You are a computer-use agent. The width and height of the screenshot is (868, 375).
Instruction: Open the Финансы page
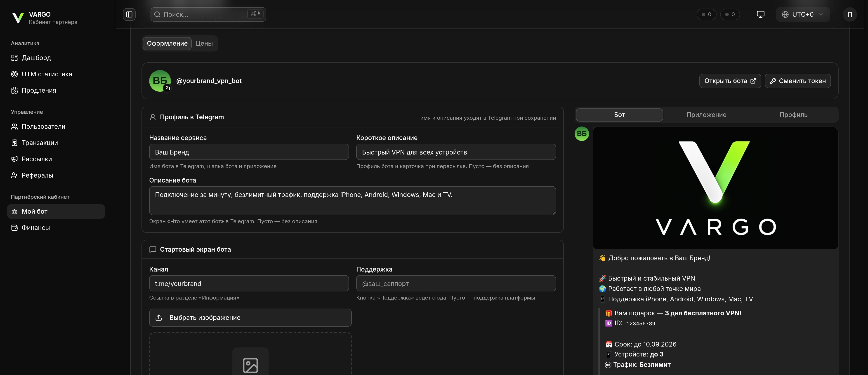coord(56,227)
